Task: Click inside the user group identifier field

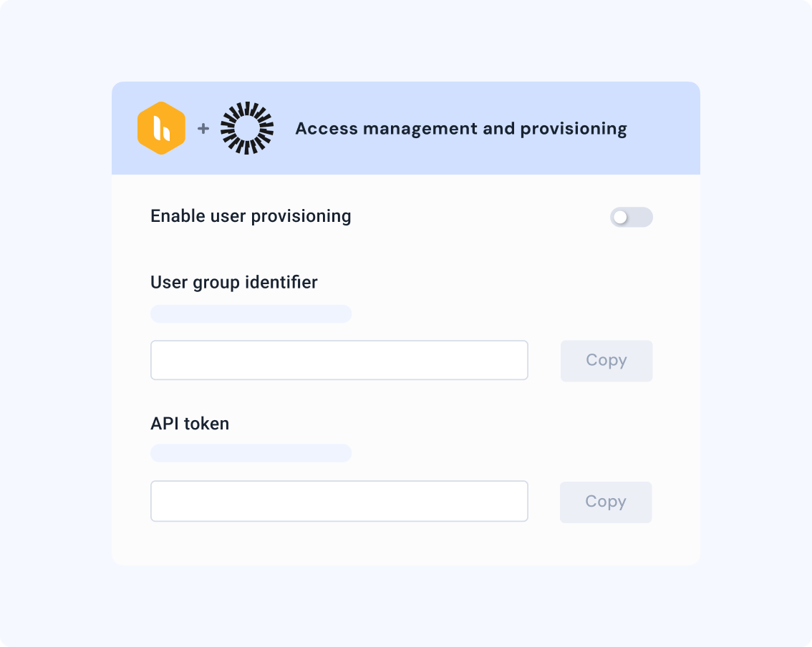Action: click(339, 360)
